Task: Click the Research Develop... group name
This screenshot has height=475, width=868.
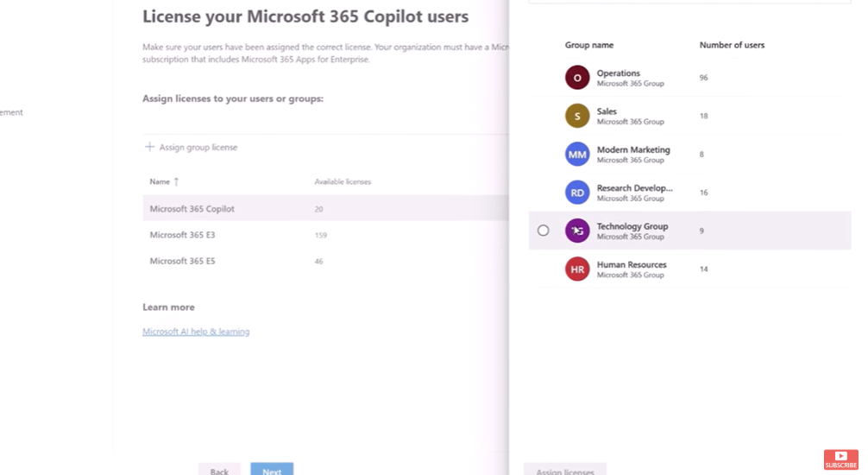Action: (x=635, y=187)
